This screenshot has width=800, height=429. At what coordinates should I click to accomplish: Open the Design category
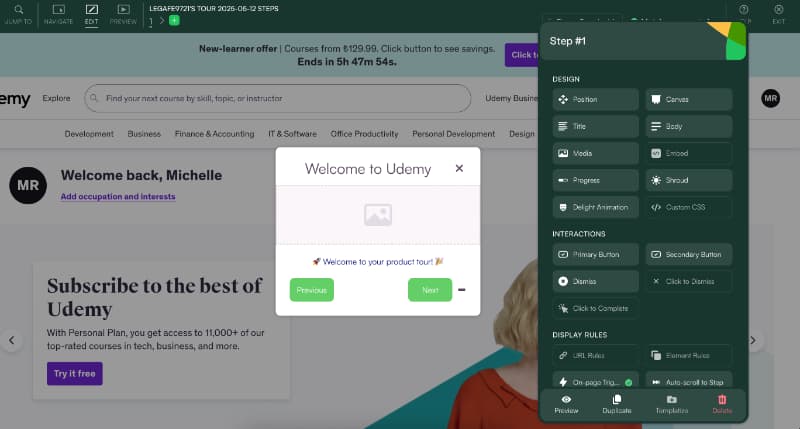(x=522, y=134)
